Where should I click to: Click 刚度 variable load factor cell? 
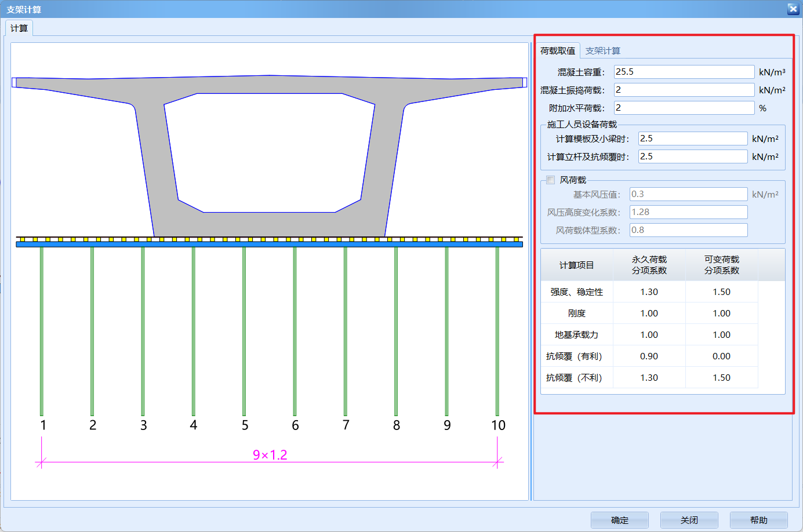721,314
